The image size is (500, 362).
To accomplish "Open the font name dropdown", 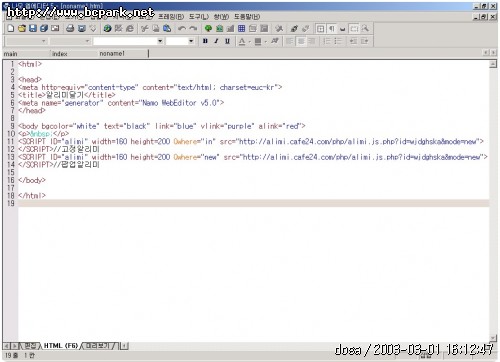I will point(160,41).
